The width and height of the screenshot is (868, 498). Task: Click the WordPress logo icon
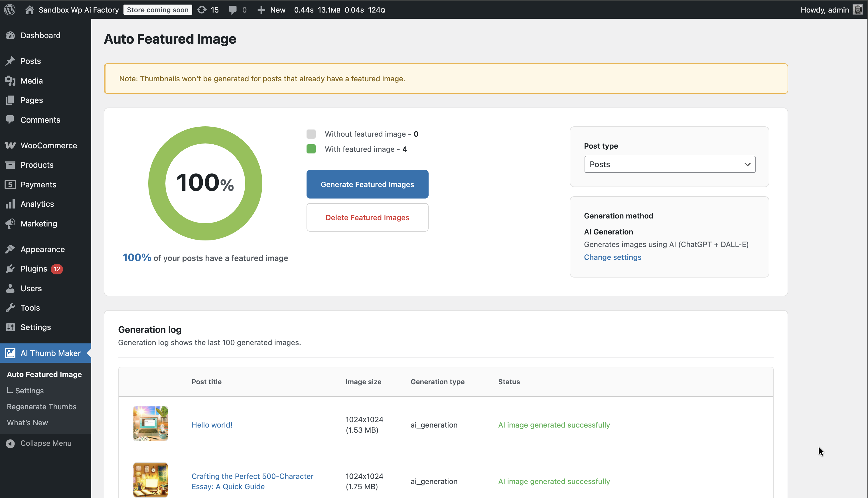click(10, 10)
